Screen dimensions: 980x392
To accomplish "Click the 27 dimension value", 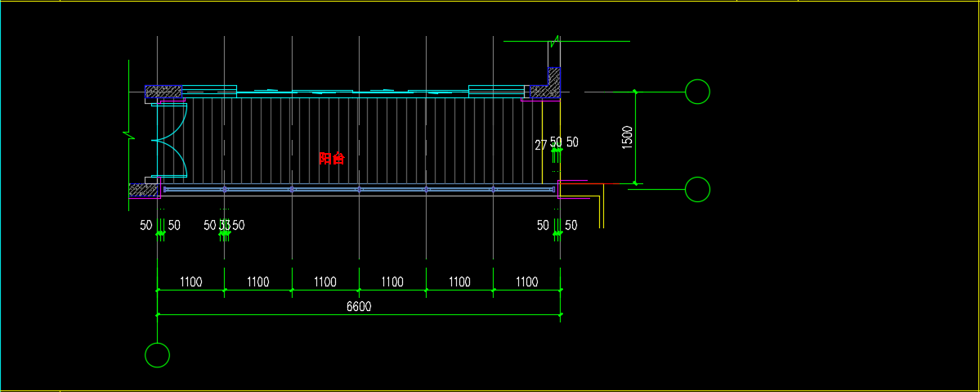I will [x=541, y=146].
